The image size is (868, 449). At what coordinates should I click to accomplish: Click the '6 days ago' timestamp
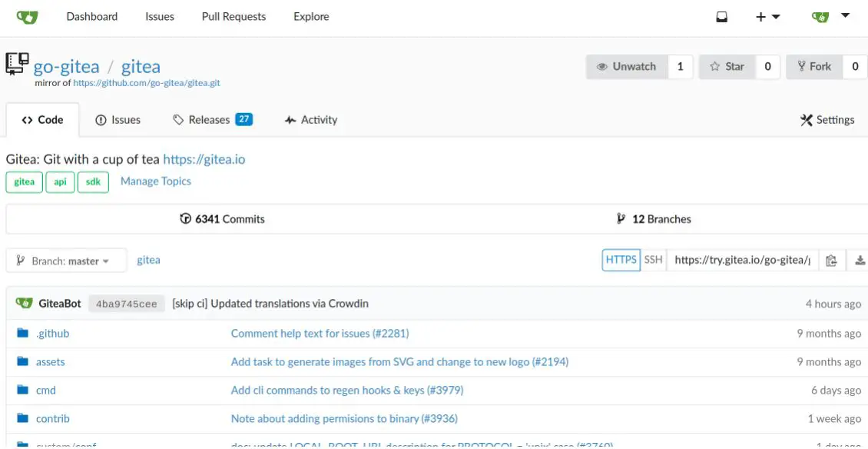click(836, 390)
